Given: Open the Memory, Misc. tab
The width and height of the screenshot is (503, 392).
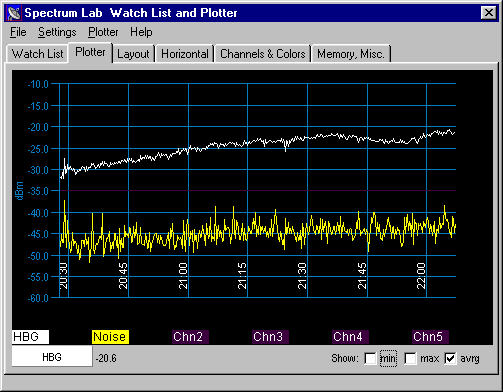Looking at the screenshot, I should (351, 54).
